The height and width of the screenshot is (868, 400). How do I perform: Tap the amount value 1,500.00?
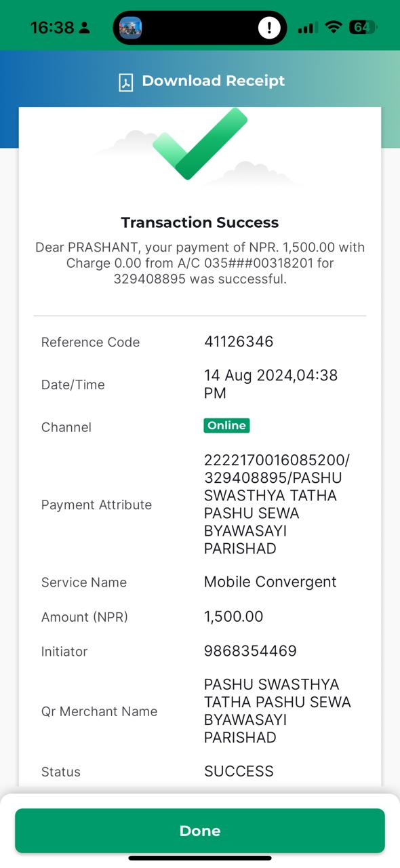point(233,616)
